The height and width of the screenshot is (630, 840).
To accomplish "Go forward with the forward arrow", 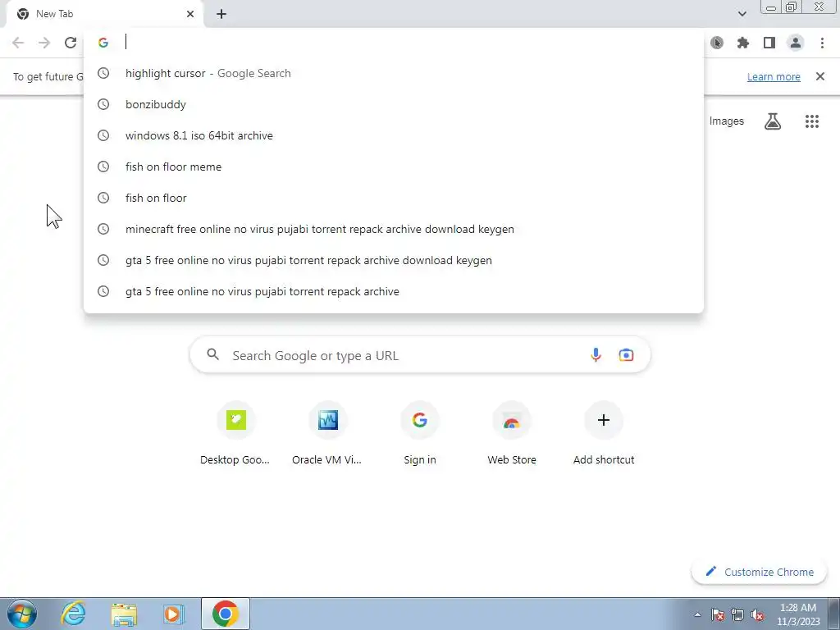I will click(x=44, y=43).
